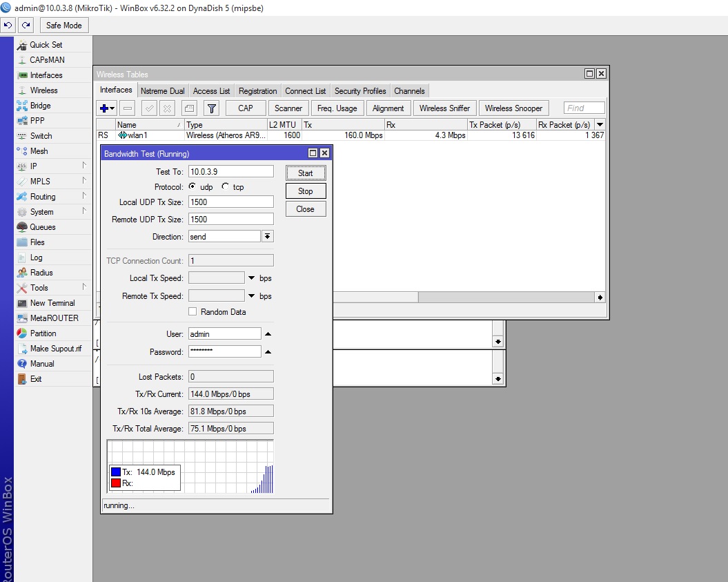The width and height of the screenshot is (728, 582).
Task: Open Wireless from the sidebar
Action: [x=43, y=90]
